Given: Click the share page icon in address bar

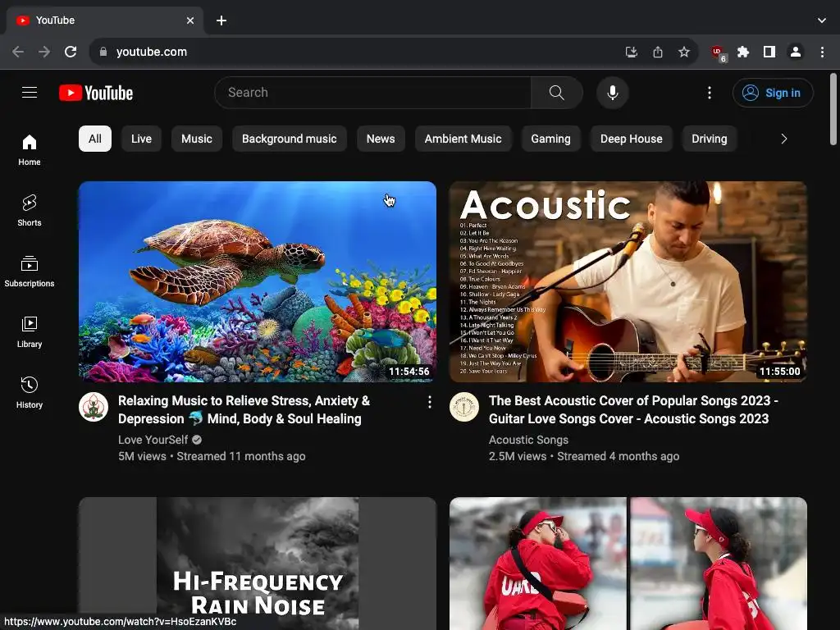Looking at the screenshot, I should point(658,52).
